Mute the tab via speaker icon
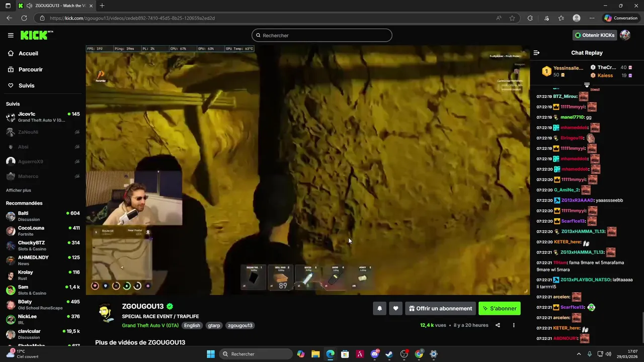 (x=30, y=6)
